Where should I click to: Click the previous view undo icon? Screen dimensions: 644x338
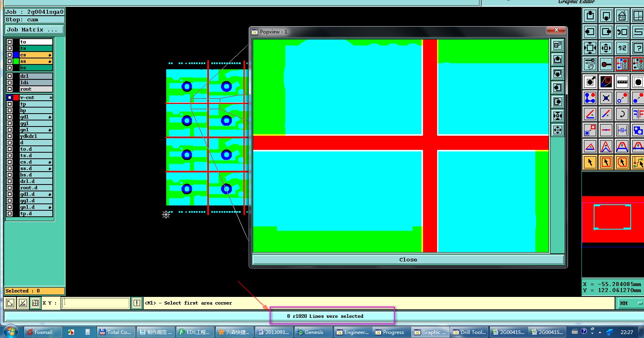pyautogui.click(x=622, y=32)
